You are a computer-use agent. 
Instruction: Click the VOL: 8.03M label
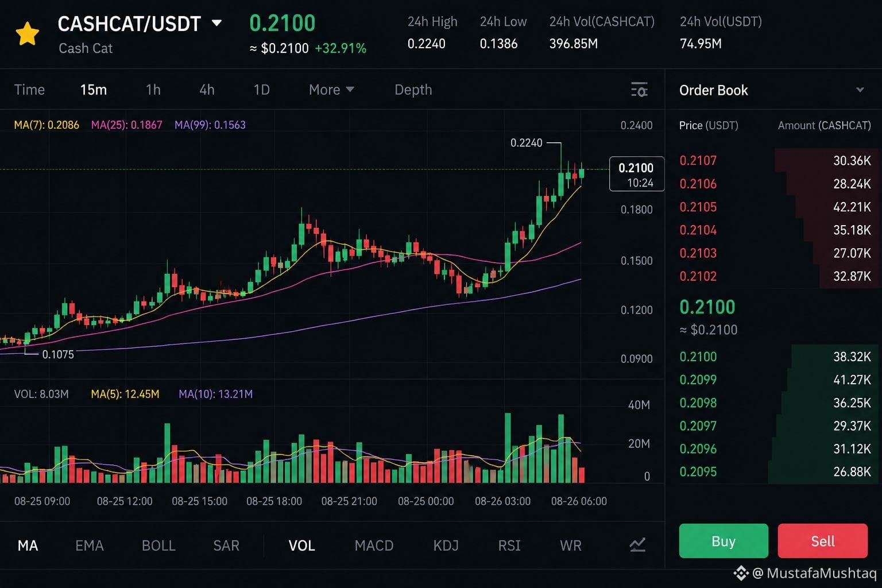click(41, 394)
